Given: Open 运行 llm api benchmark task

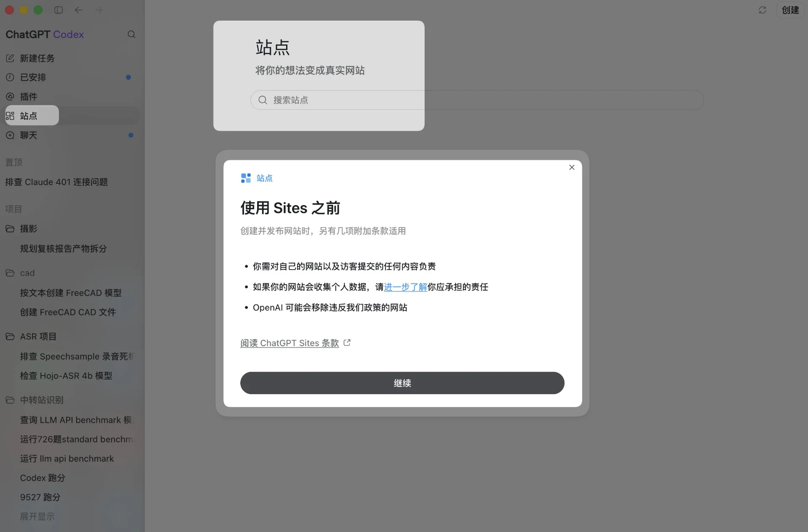Looking at the screenshot, I should [67, 458].
